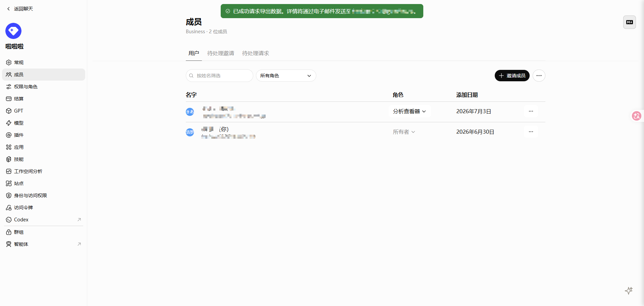Click the Codex icon in sidebar
This screenshot has height=306, width=644.
pos(9,220)
